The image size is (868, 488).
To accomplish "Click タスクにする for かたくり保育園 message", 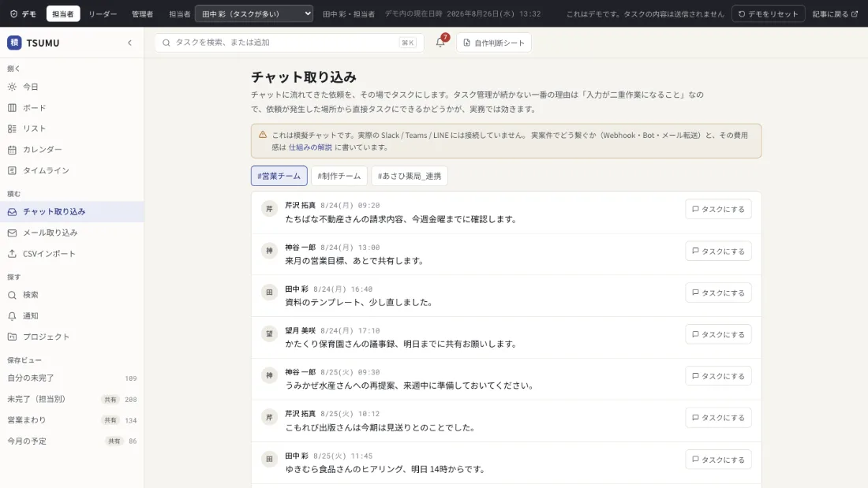I will 718,334.
